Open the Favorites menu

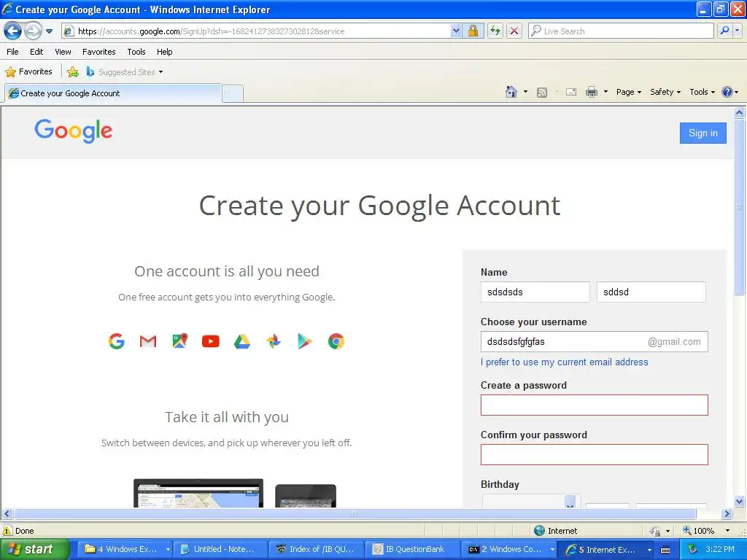[x=98, y=52]
